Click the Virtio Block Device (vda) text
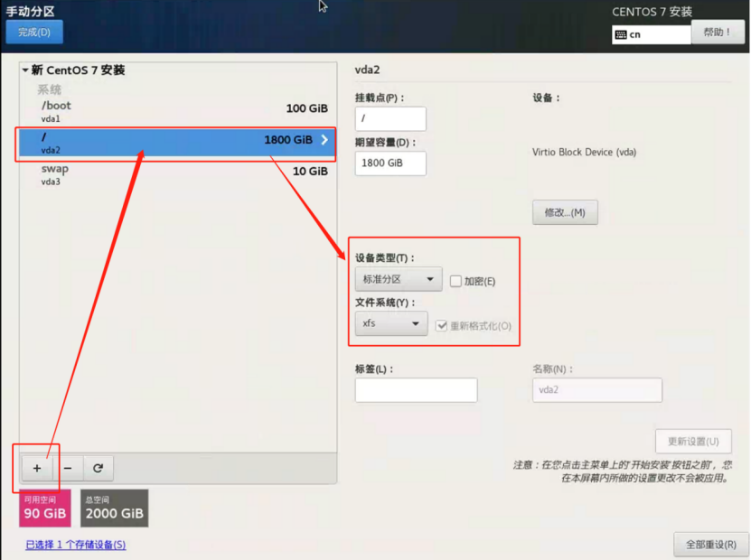 (x=585, y=153)
